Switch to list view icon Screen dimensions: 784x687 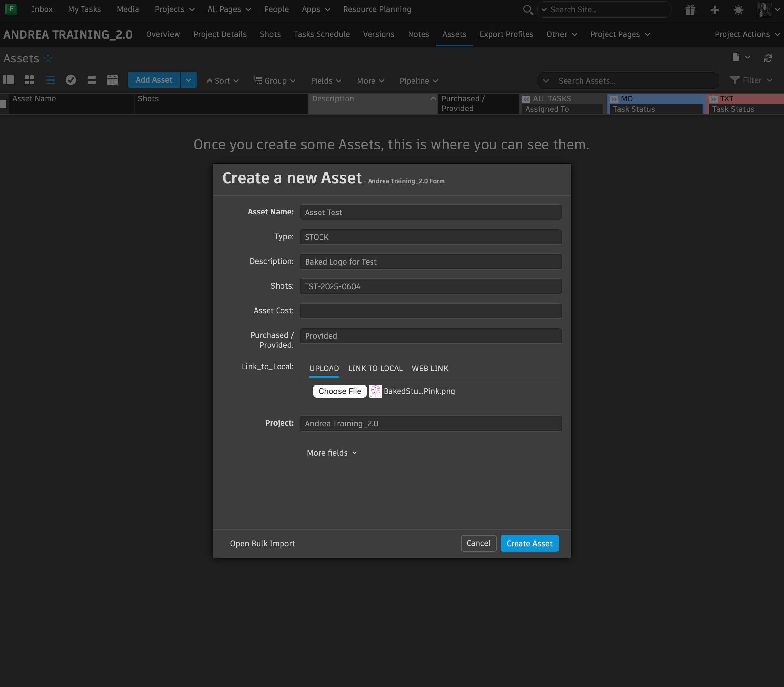[x=50, y=80]
